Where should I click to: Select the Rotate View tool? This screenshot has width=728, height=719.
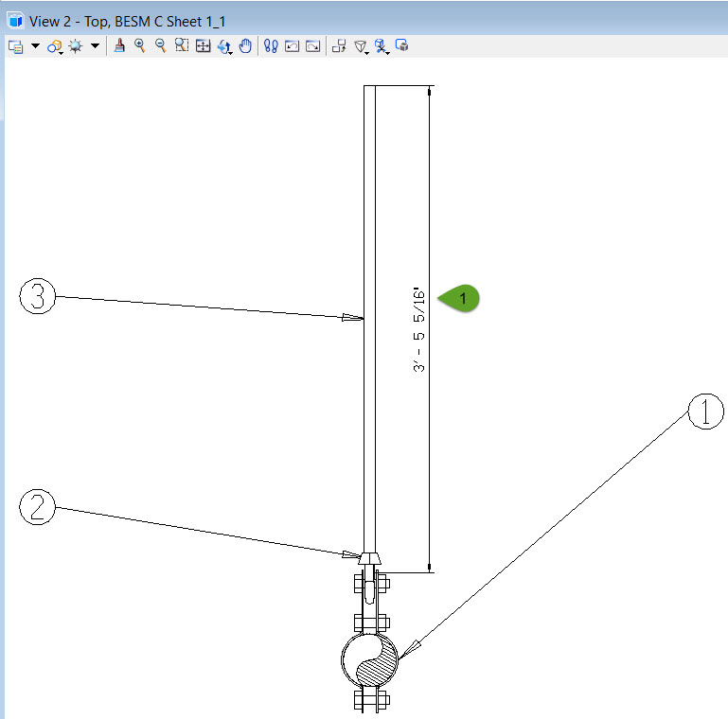[x=225, y=46]
